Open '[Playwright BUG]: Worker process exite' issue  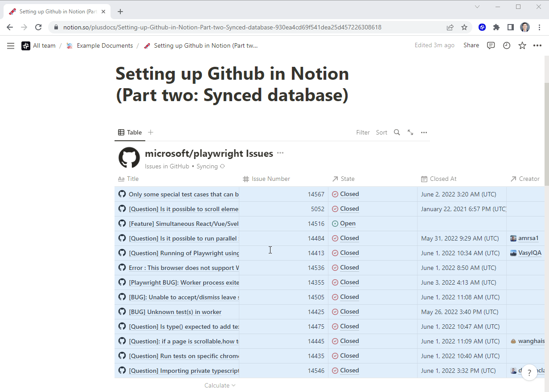(x=184, y=282)
